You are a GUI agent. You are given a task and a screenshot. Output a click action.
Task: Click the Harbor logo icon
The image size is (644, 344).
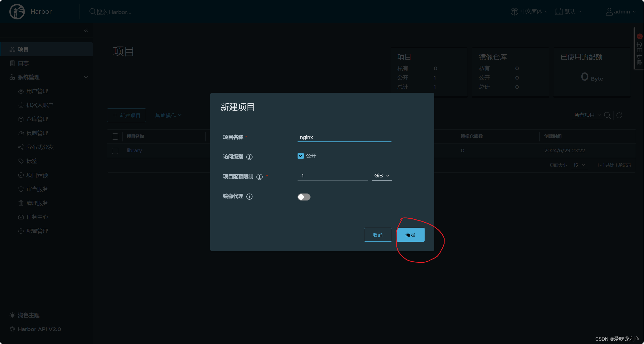click(x=17, y=12)
